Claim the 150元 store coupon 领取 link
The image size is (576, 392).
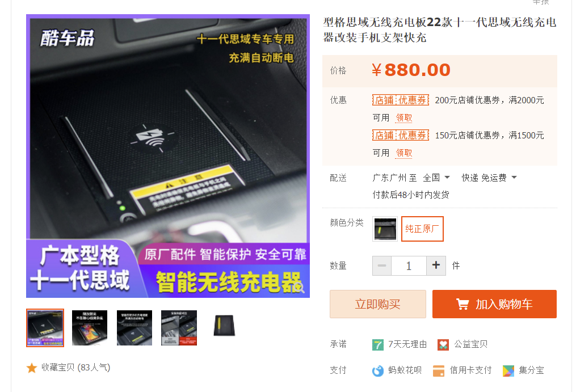coord(403,153)
